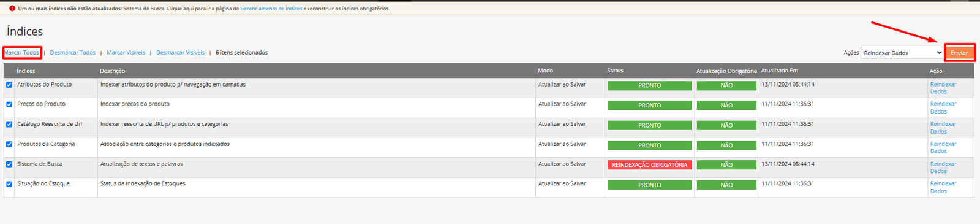Click the Desmarcar Visíveis link
The image size is (980, 224).
point(180,53)
